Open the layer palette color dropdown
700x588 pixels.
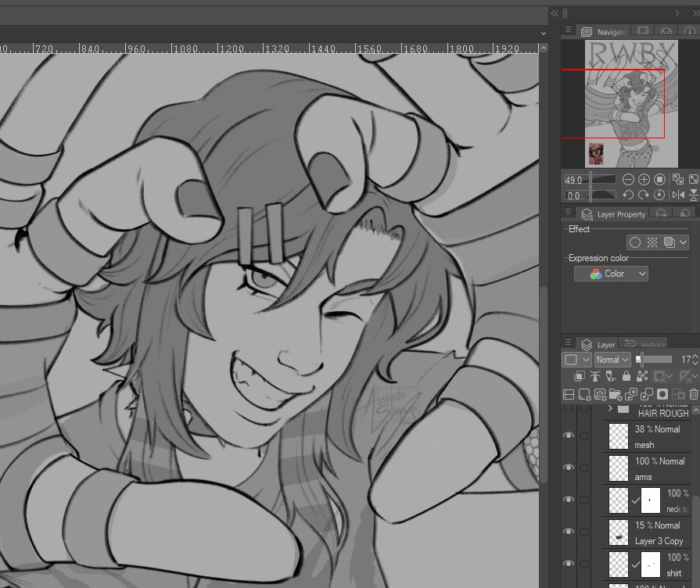(576, 360)
